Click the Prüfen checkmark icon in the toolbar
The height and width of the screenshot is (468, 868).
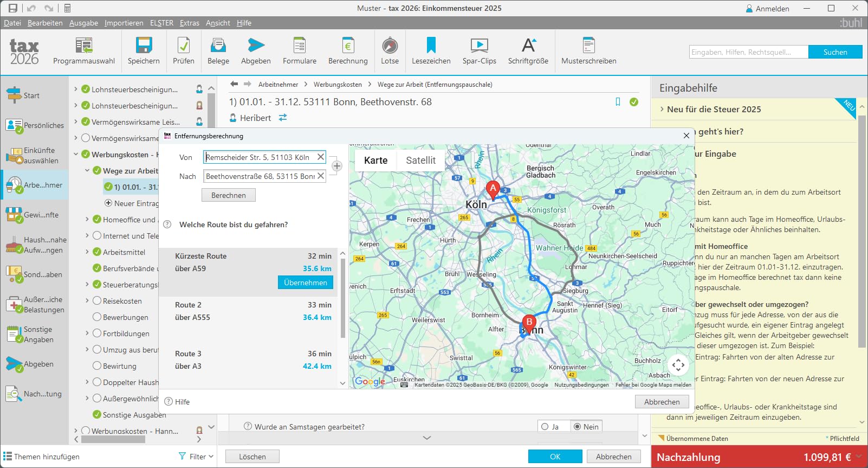point(183,46)
